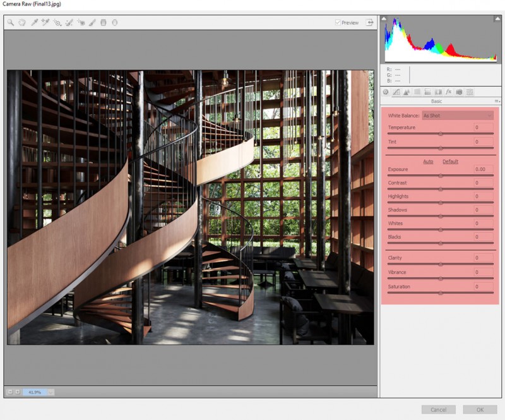
Task: Toggle the Preview checkbox
Action: pyautogui.click(x=338, y=23)
